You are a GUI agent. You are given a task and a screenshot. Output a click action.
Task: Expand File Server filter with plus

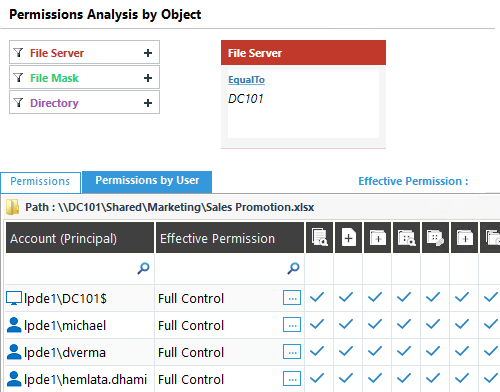pyautogui.click(x=148, y=53)
